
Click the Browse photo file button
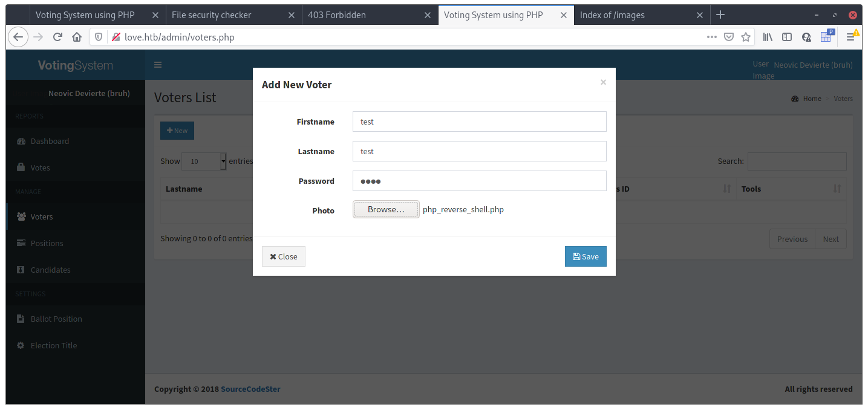[x=386, y=210]
